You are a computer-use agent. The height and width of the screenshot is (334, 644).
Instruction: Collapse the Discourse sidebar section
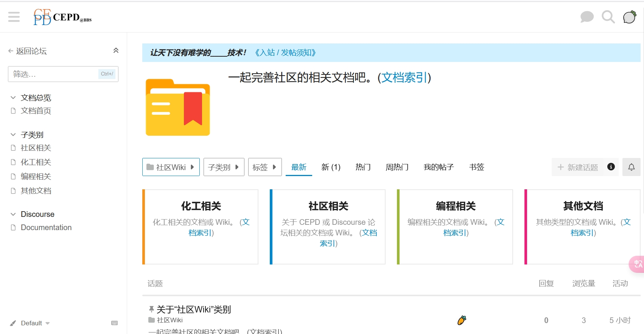point(32,214)
